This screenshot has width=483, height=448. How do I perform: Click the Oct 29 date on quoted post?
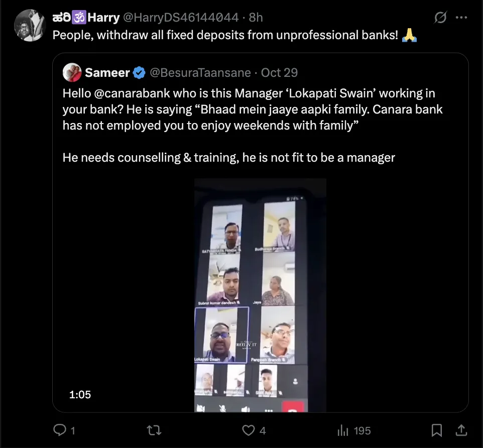280,73
